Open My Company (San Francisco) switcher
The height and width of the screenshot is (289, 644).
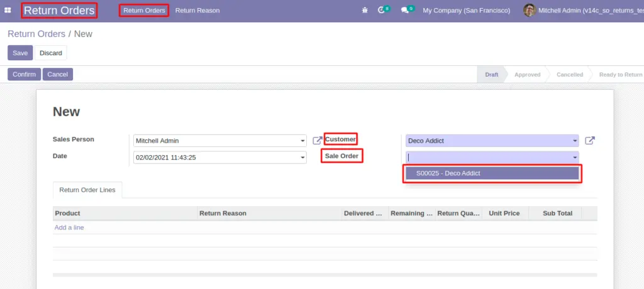(x=467, y=10)
